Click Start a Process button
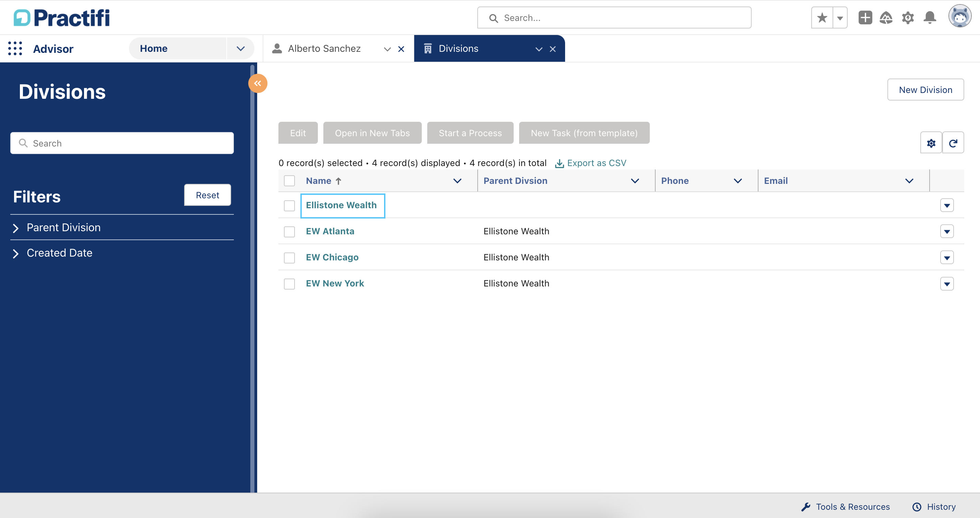Image resolution: width=980 pixels, height=518 pixels. (470, 133)
